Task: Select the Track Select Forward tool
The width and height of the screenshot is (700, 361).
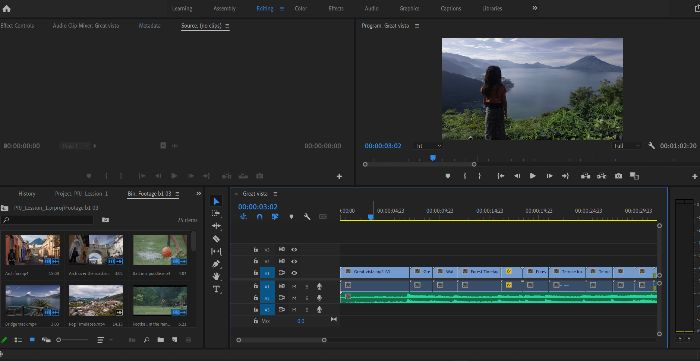Action: (x=217, y=214)
